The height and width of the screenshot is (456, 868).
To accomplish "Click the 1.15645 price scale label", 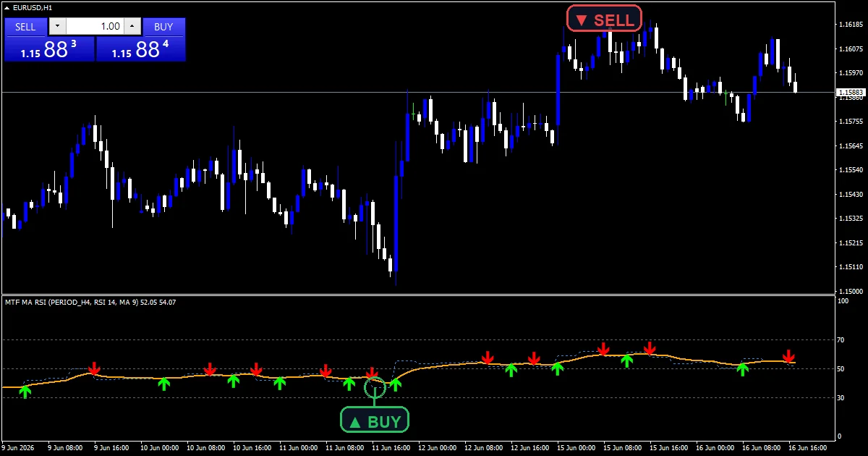I will coord(851,146).
